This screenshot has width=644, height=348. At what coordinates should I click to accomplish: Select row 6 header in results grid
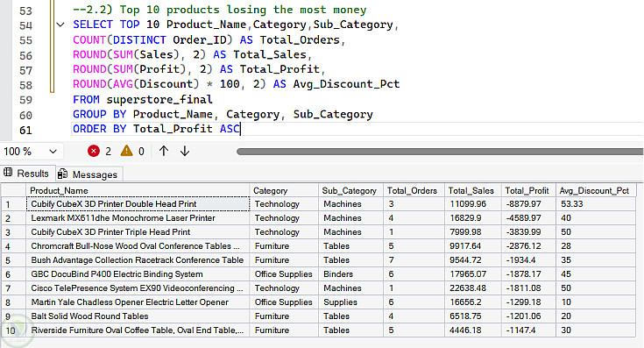point(14,274)
